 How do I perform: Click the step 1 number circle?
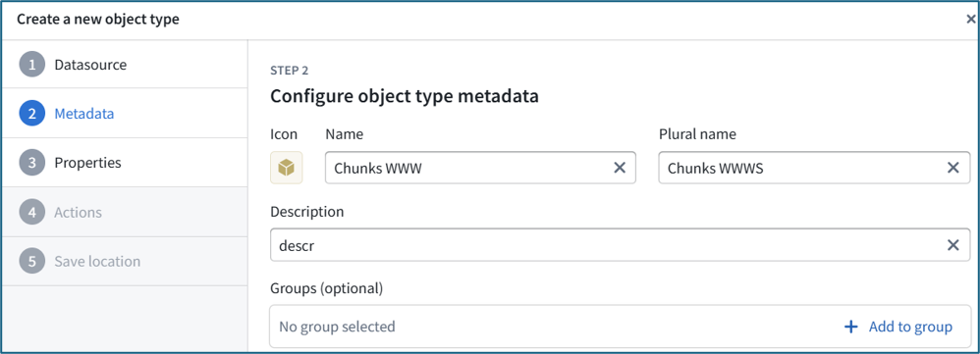(31, 65)
